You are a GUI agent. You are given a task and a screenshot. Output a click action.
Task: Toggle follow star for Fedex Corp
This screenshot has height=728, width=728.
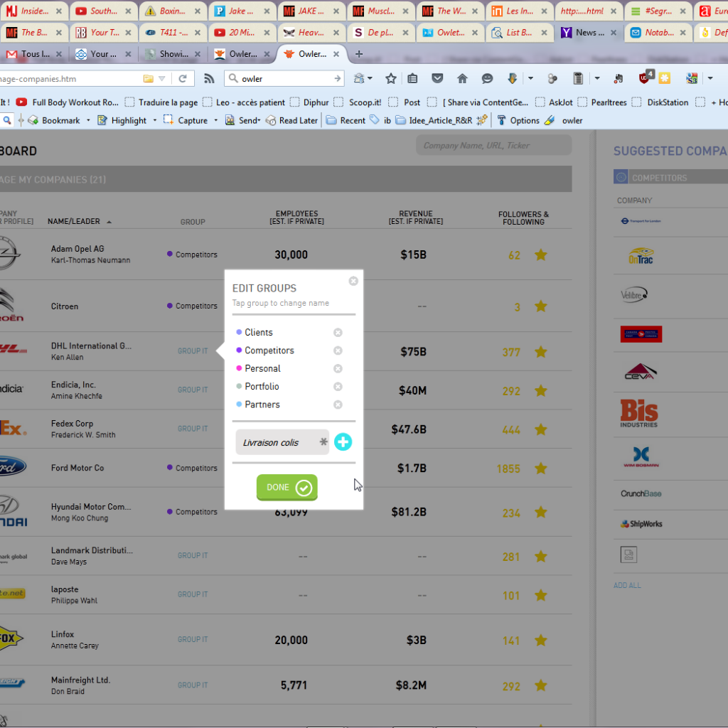tap(541, 429)
